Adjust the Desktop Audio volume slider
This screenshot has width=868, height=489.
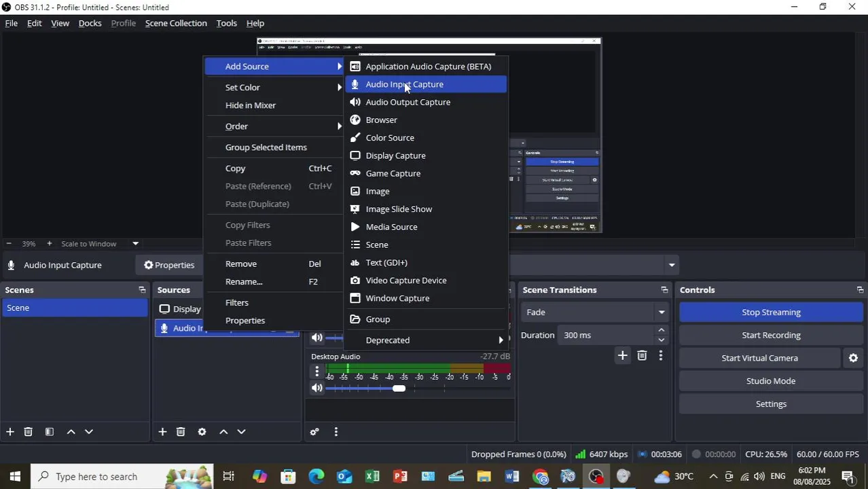(x=399, y=388)
